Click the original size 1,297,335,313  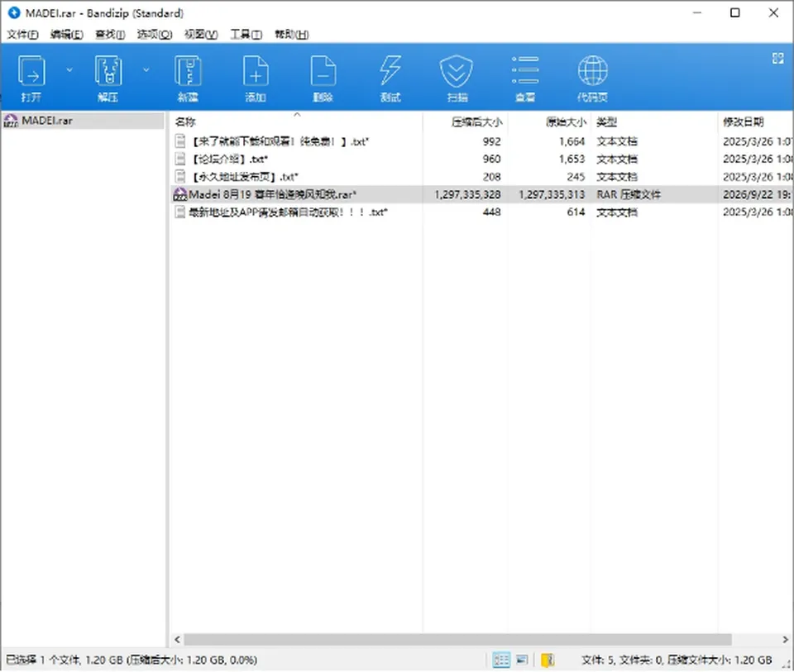click(552, 195)
